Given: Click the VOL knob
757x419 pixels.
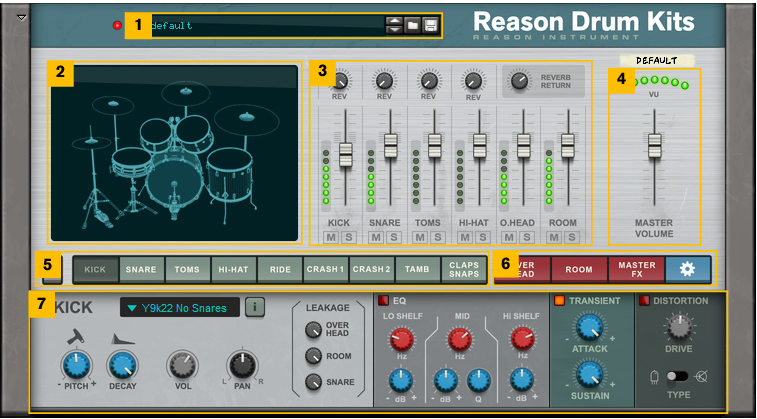Looking at the screenshot, I should coord(182,365).
